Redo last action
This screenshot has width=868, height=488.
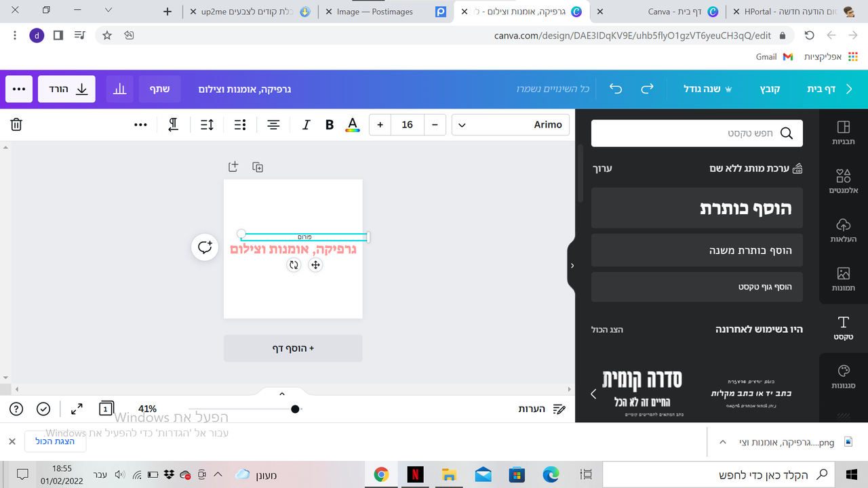click(x=648, y=89)
